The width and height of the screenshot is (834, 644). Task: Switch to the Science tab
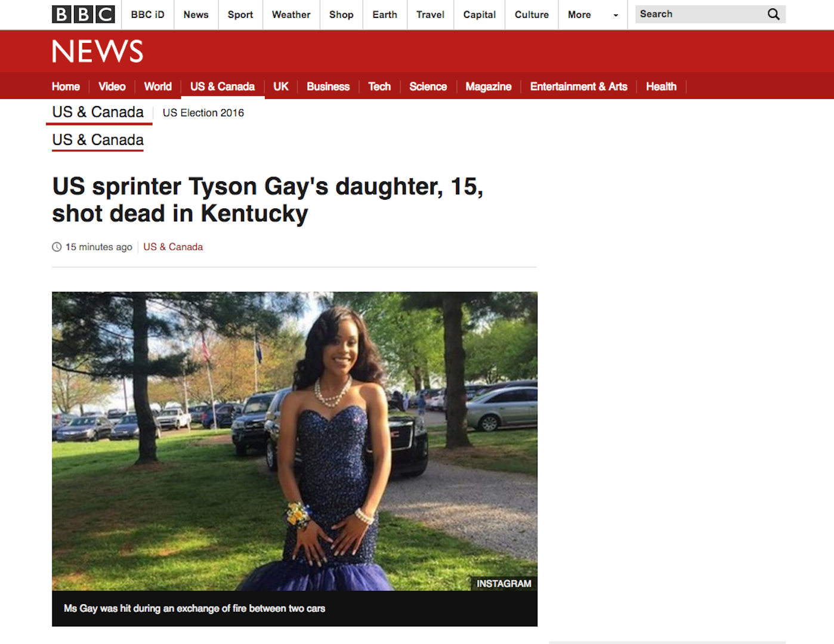(x=428, y=86)
